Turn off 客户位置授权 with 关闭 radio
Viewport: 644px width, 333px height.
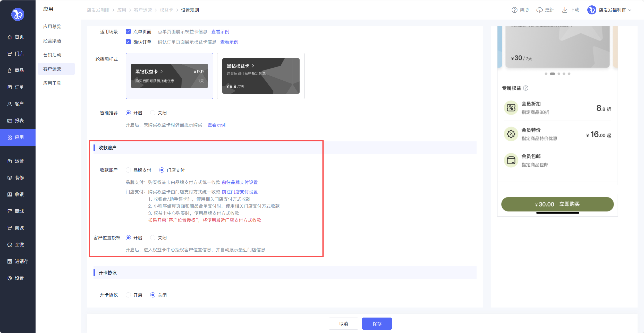tap(153, 238)
